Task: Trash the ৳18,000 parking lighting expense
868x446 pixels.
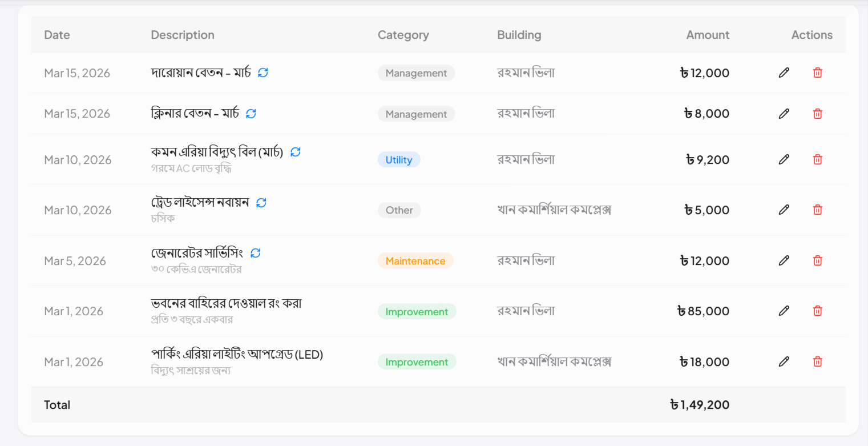Action: coord(817,361)
